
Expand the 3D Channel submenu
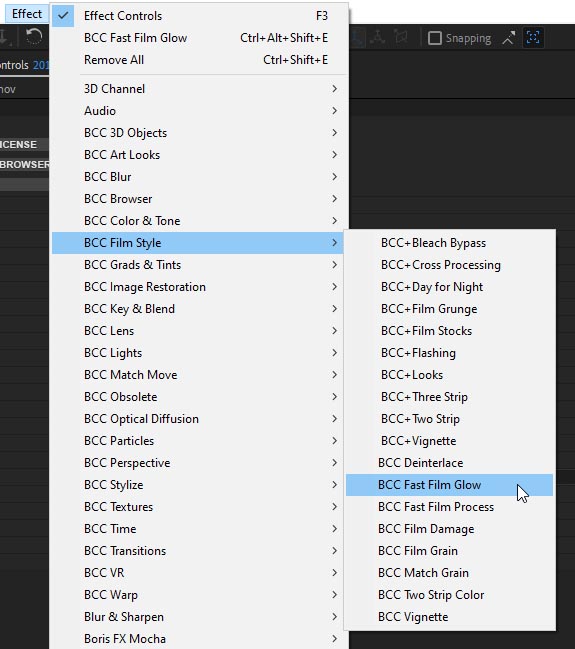click(x=200, y=89)
